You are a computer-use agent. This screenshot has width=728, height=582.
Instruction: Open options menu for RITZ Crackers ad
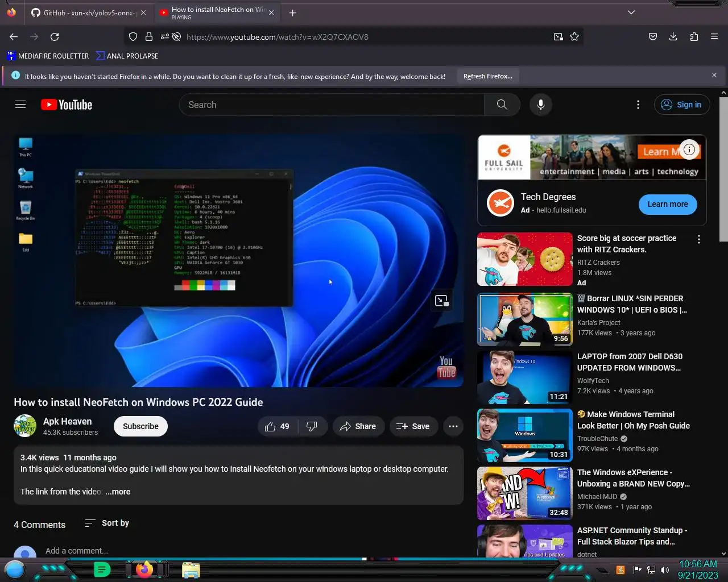(x=699, y=240)
